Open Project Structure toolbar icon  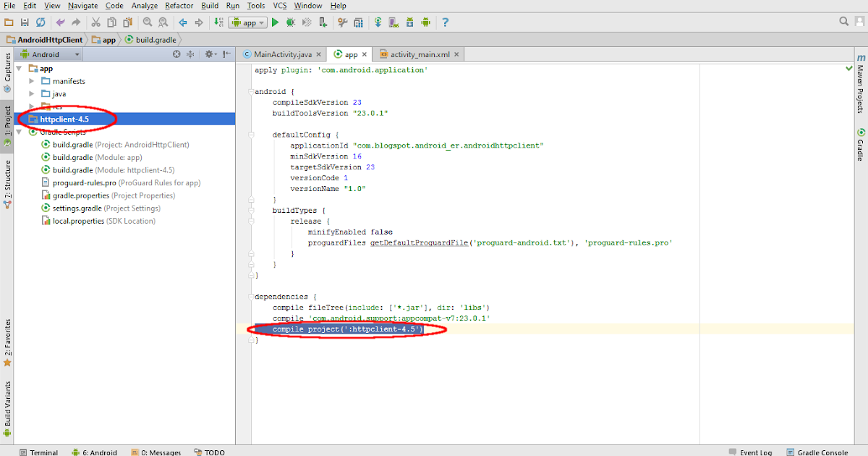[357, 22]
